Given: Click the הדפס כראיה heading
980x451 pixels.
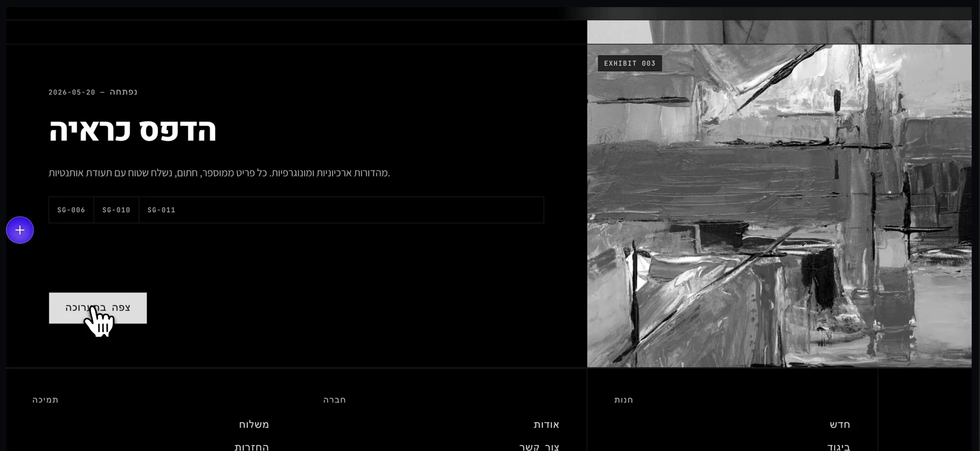Looking at the screenshot, I should pyautogui.click(x=133, y=130).
